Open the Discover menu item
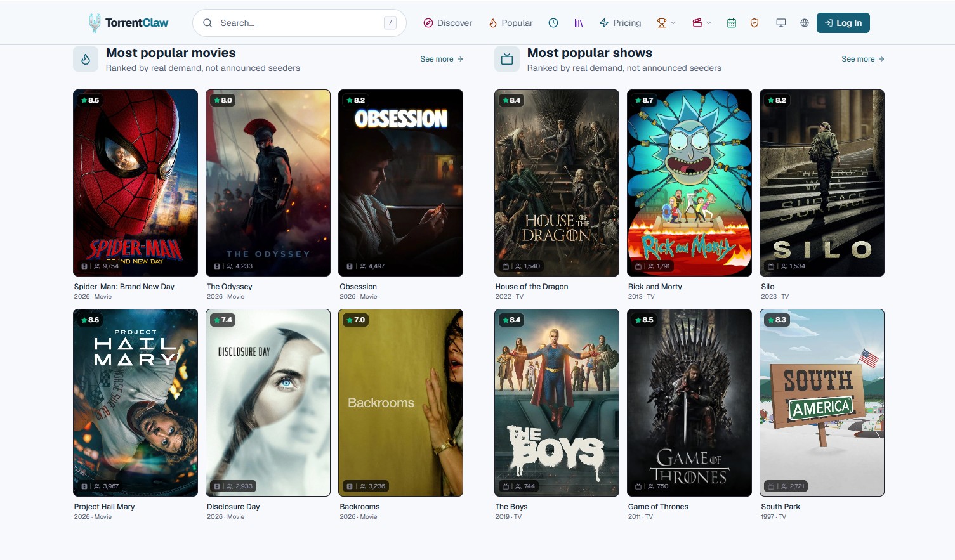955x560 pixels. click(x=448, y=23)
